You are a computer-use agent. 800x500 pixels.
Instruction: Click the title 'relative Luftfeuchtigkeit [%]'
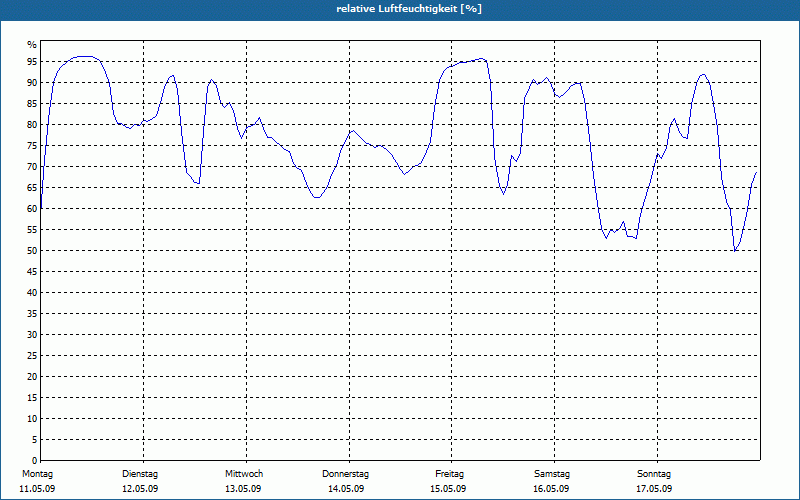coord(409,9)
